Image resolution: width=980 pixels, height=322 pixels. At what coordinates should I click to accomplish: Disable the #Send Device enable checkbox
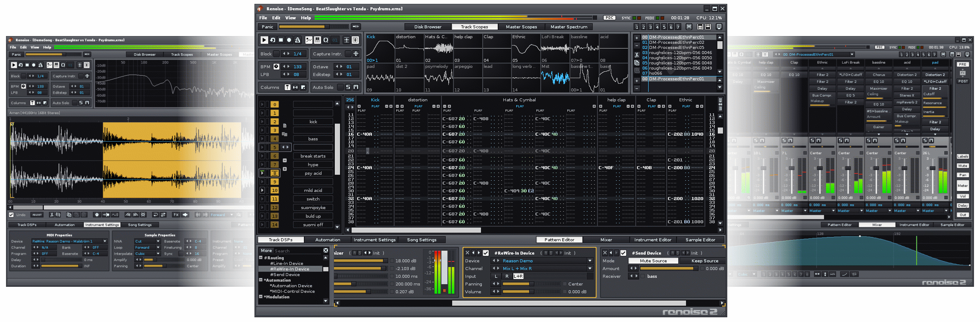pyautogui.click(x=623, y=253)
